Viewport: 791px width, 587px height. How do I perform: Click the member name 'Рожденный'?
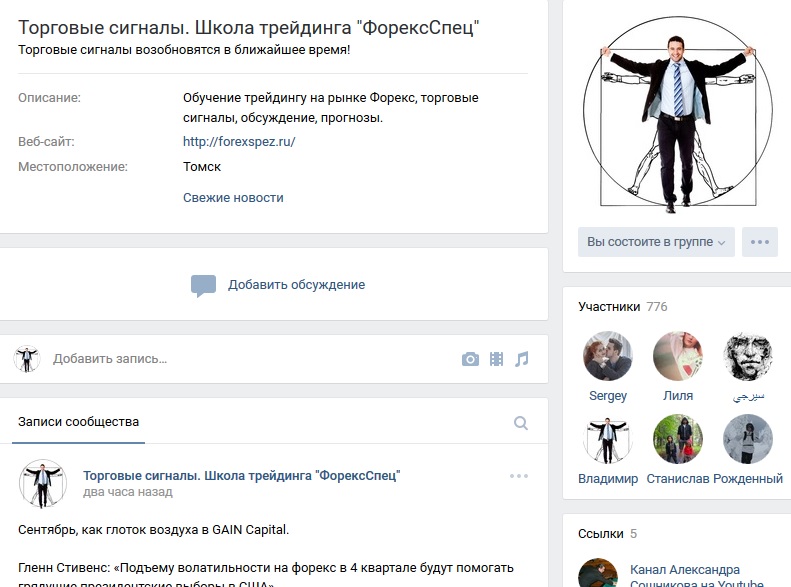coord(748,479)
